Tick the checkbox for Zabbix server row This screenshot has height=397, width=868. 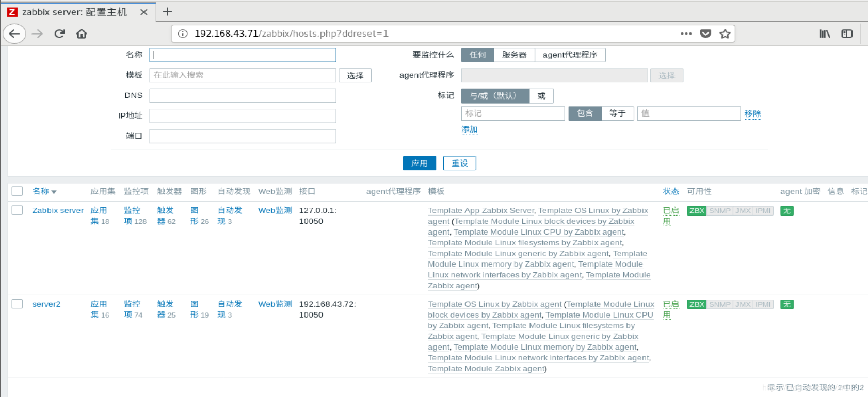(18, 210)
